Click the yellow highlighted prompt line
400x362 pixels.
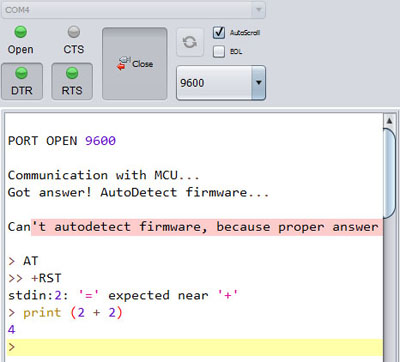click(195, 347)
